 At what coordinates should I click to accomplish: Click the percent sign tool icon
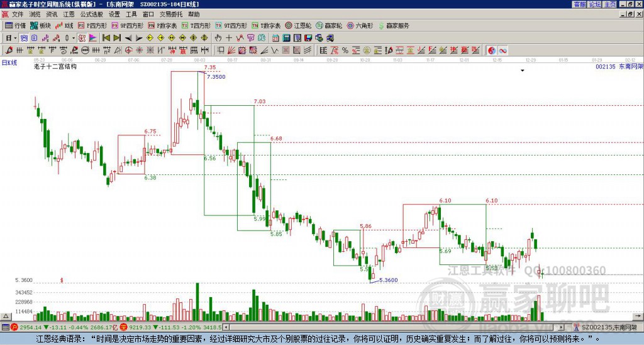point(345,50)
